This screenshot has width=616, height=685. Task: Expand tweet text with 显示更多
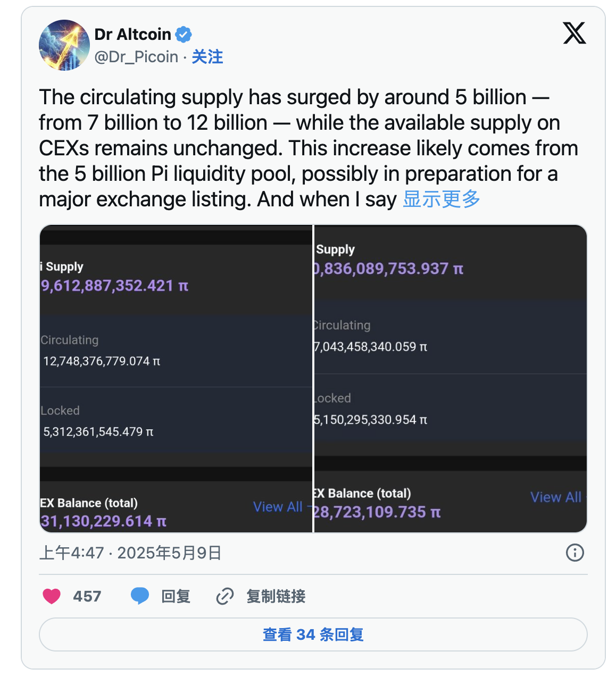(442, 199)
